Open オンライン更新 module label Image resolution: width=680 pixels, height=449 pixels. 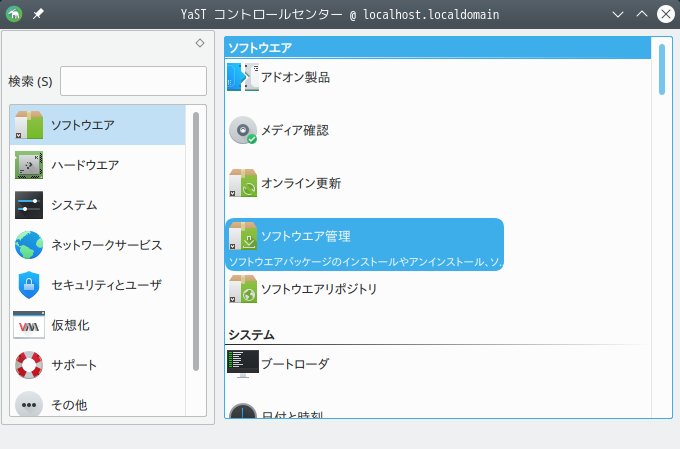point(301,183)
